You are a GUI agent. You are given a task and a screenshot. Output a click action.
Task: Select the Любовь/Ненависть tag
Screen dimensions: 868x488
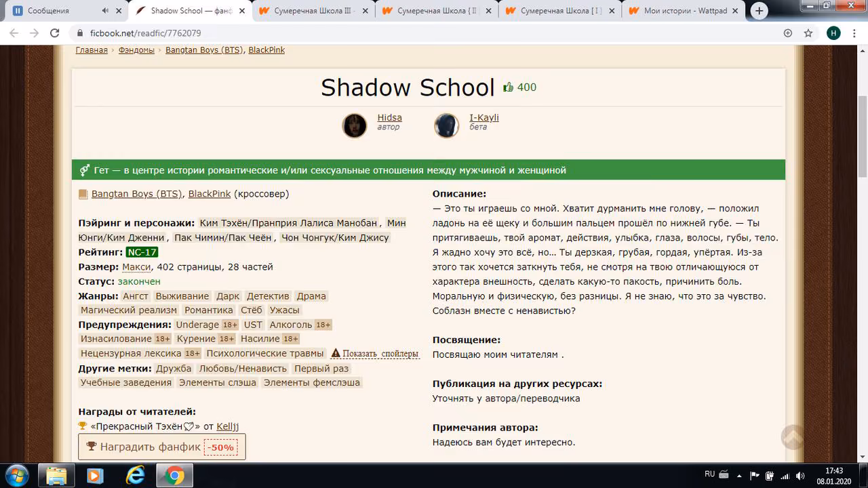pyautogui.click(x=243, y=369)
